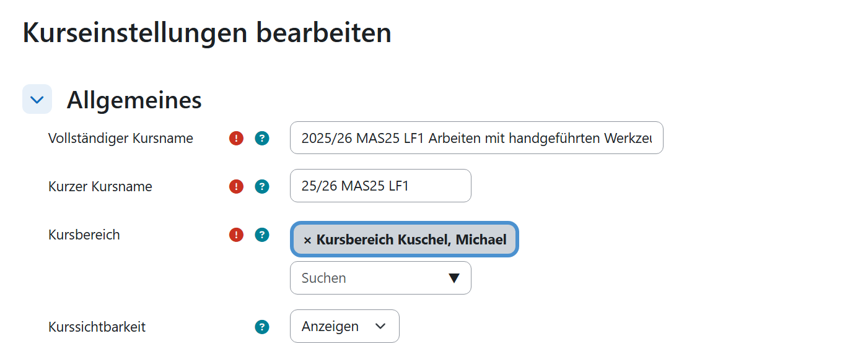Click the Kurzer Kursname label
The width and height of the screenshot is (868, 349).
coord(100,186)
